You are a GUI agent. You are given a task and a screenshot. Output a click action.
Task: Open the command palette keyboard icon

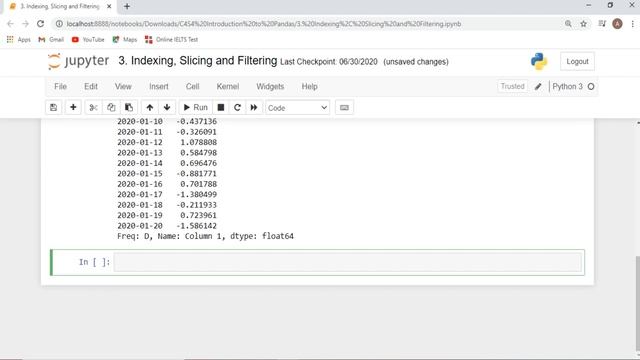tap(344, 108)
